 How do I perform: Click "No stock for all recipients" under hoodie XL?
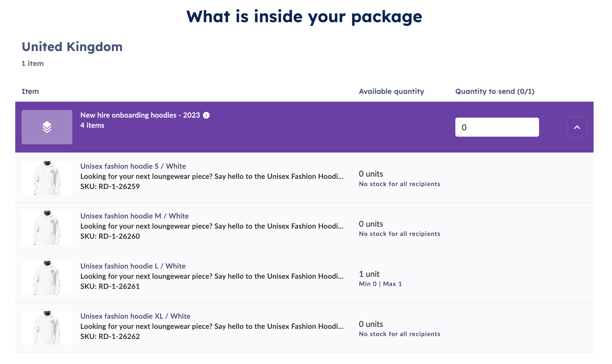click(x=400, y=334)
